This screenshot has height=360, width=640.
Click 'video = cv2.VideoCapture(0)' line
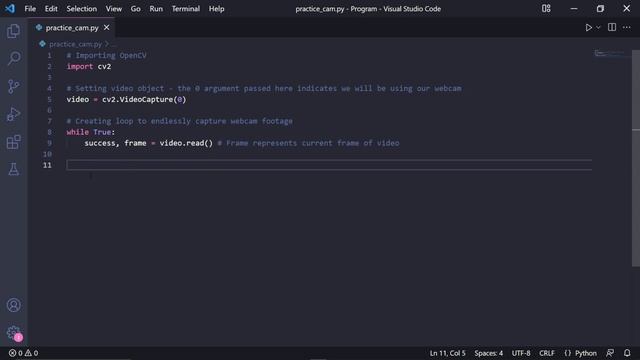126,100
